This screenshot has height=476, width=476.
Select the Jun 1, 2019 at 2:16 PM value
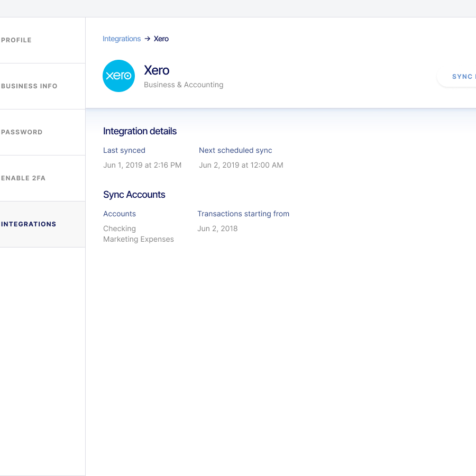pyautogui.click(x=142, y=165)
